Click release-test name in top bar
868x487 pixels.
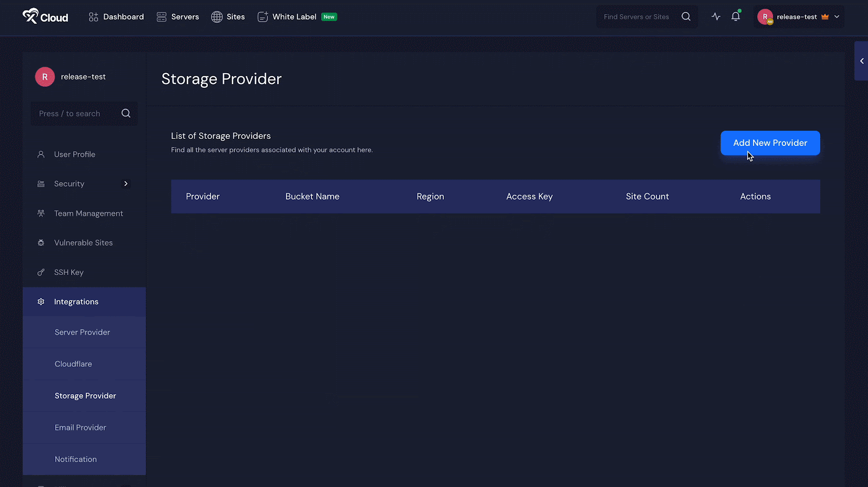796,17
